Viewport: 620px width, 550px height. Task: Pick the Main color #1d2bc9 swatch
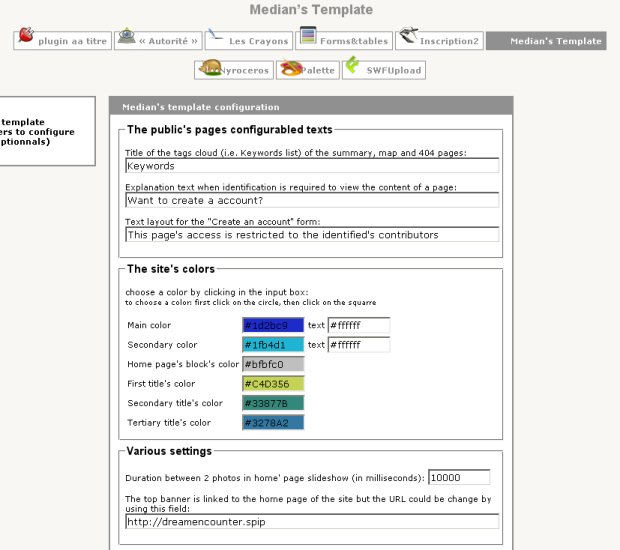coord(273,325)
